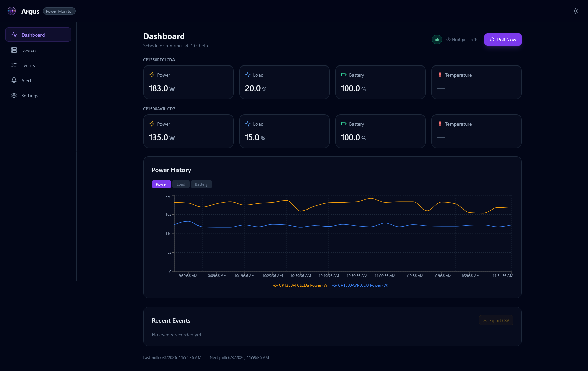This screenshot has height=371, width=588.
Task: Open the Devices page
Action: click(38, 50)
